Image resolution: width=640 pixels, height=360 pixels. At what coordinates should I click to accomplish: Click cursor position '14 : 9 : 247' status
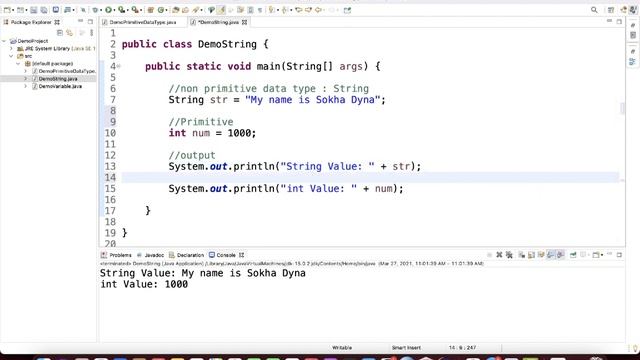pos(462,348)
